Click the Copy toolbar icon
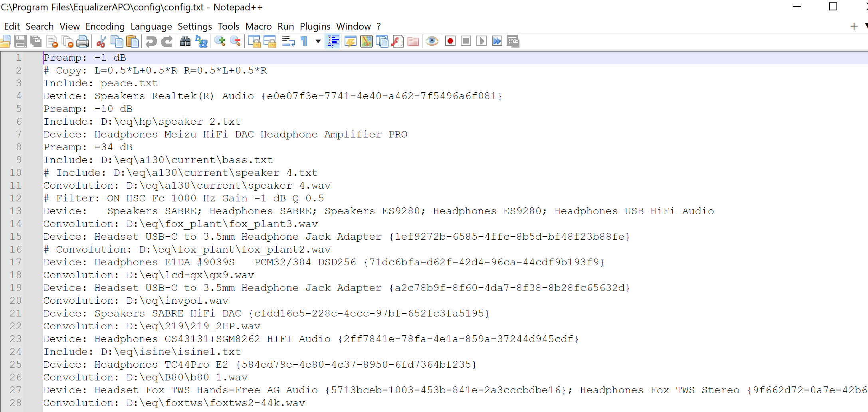 (x=117, y=41)
